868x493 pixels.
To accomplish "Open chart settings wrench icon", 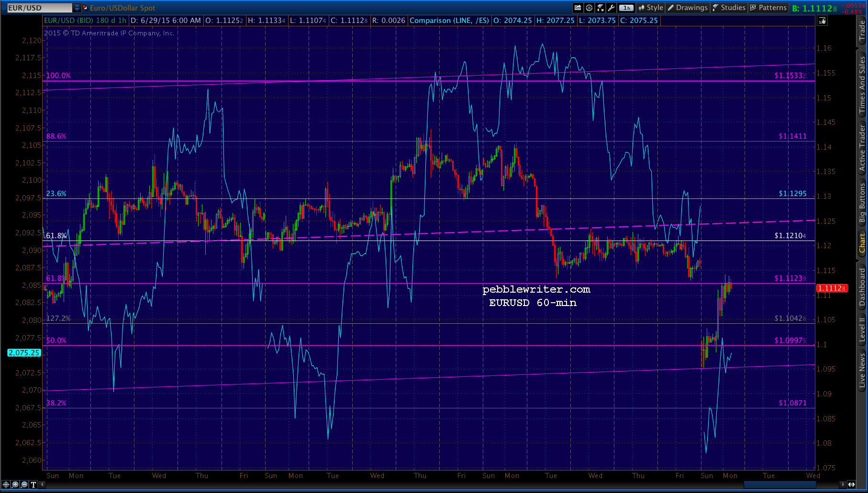I will point(611,8).
